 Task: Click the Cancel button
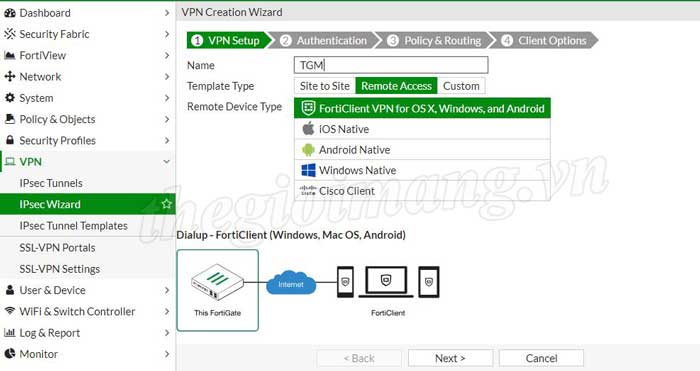pyautogui.click(x=541, y=358)
